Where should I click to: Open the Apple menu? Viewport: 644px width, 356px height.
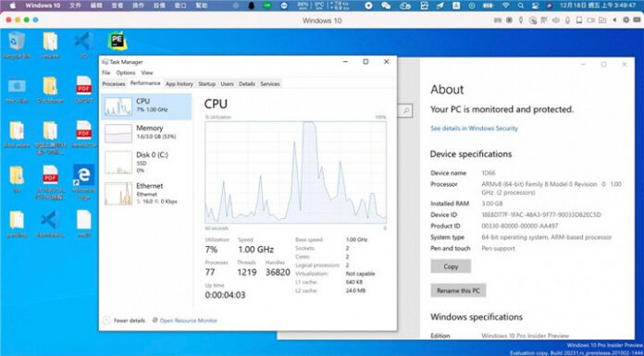[12, 6]
